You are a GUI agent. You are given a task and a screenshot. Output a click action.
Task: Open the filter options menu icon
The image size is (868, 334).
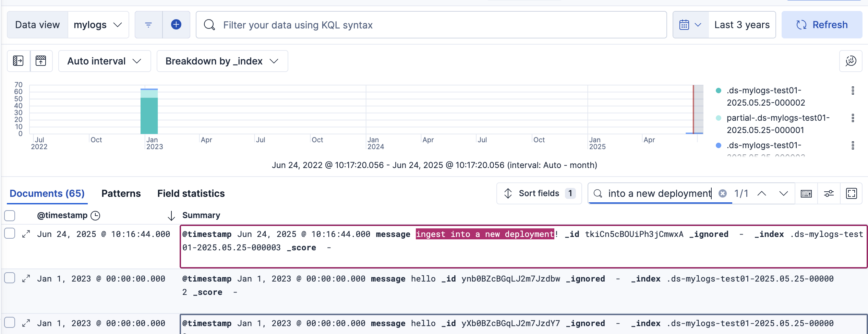(148, 25)
